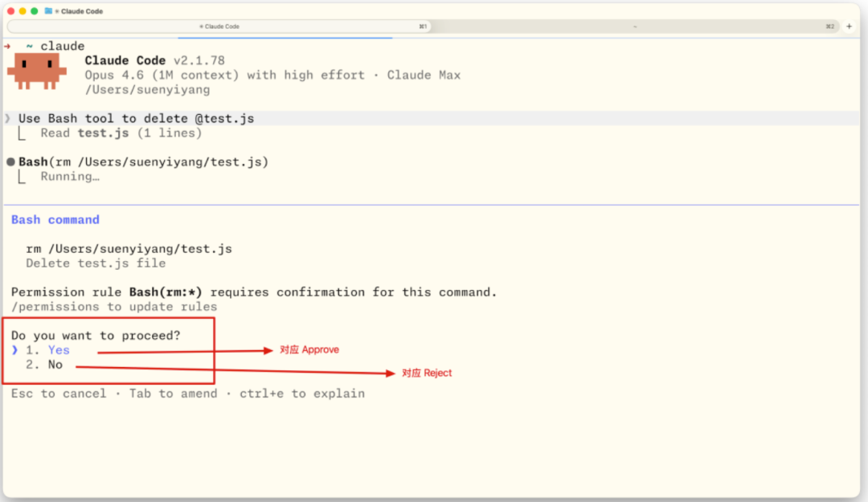Click 'Do you want to proceed?' prompt
The height and width of the screenshot is (502, 868).
(x=96, y=336)
